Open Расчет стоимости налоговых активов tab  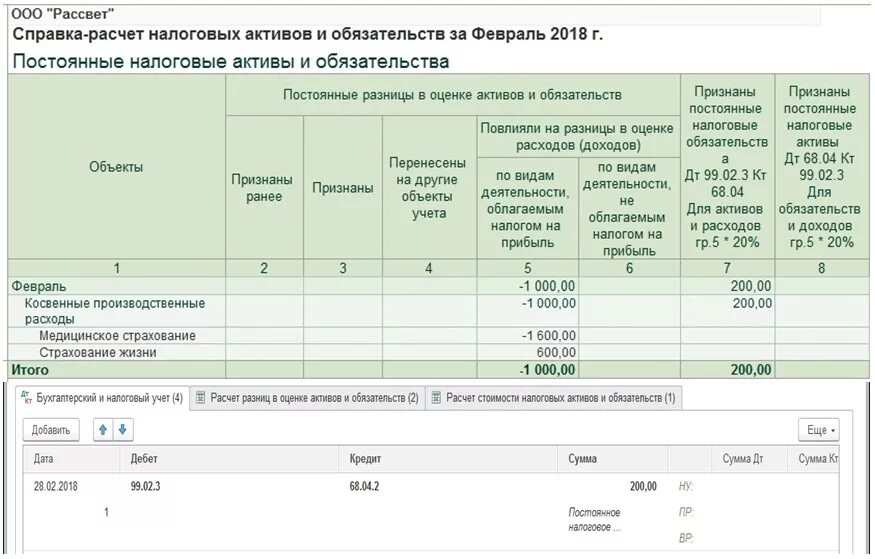pyautogui.click(x=554, y=398)
